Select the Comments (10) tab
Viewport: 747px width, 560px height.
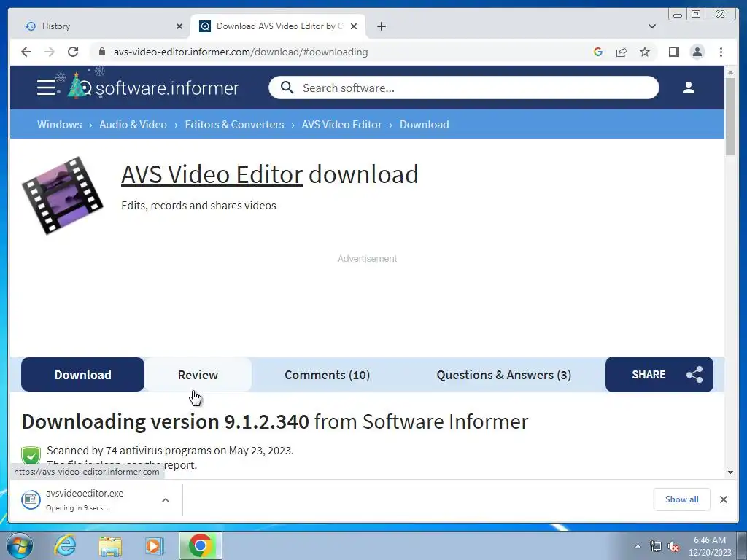[327, 374]
